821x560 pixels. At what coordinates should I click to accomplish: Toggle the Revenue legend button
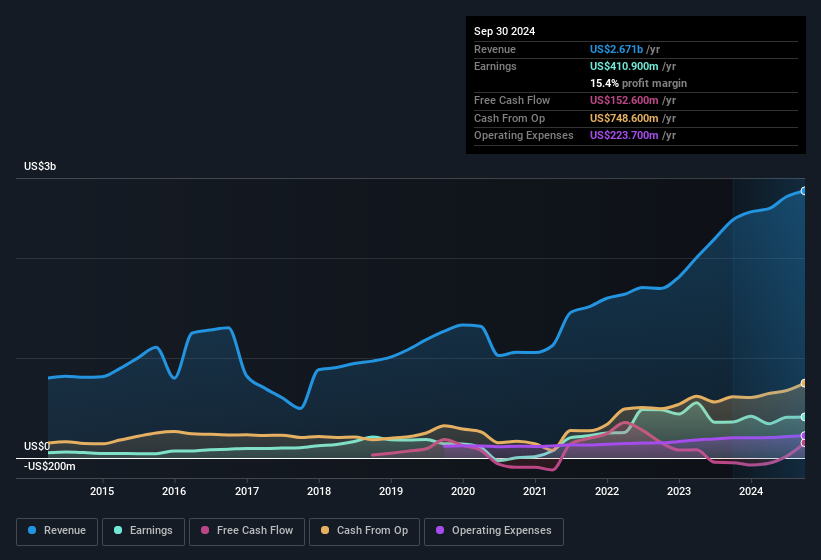point(57,532)
